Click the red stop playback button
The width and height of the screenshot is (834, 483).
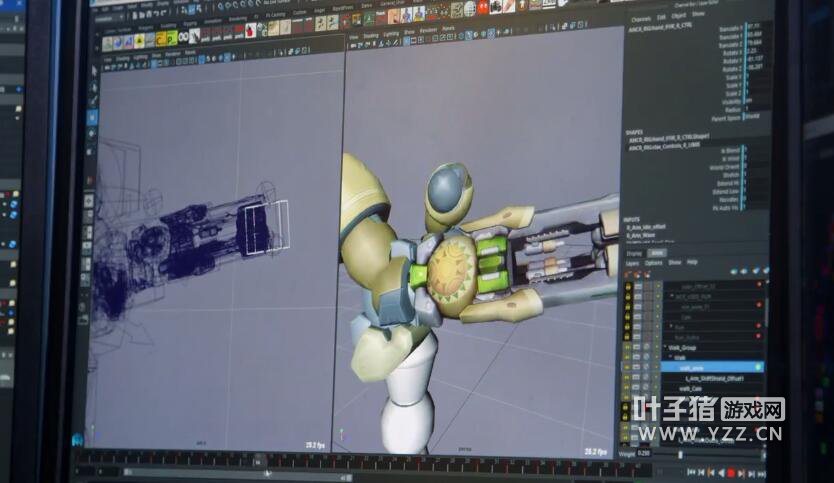tap(731, 473)
